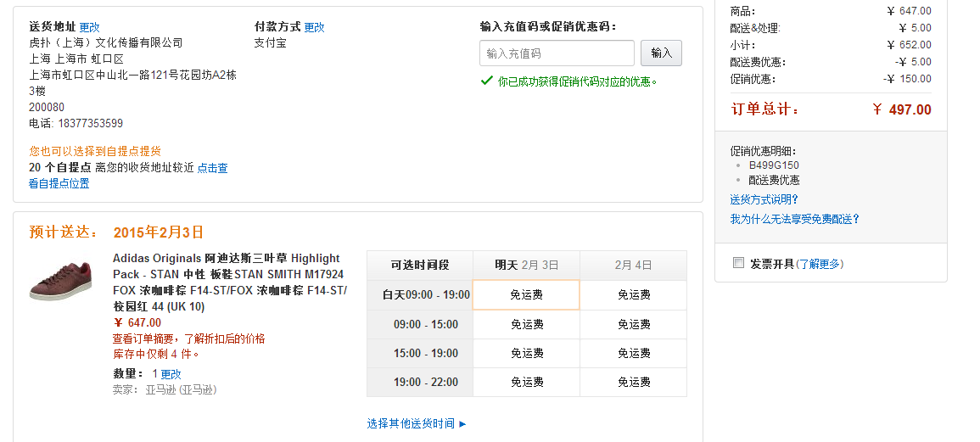The width and height of the screenshot is (980, 442).
Task: Expand 选择其他送货时间 option
Action: tap(417, 424)
